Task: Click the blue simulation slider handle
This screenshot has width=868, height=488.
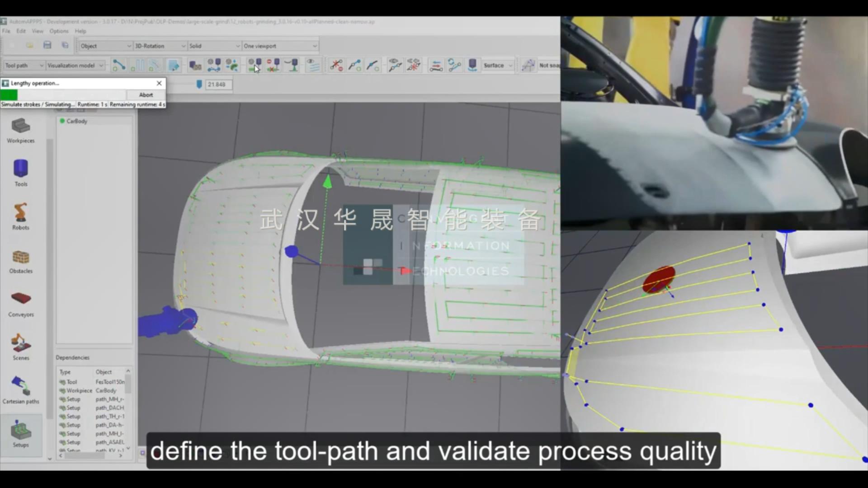Action: [199, 84]
